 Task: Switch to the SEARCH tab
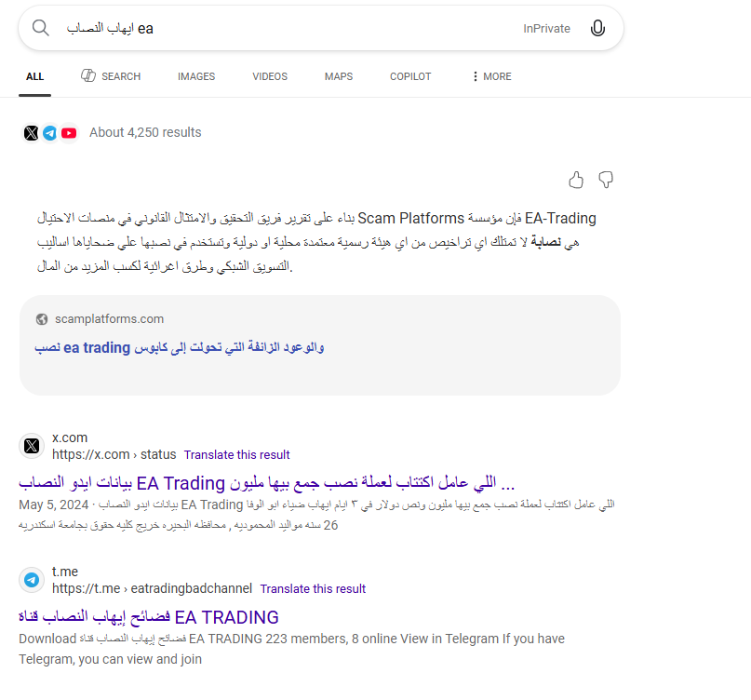[111, 76]
